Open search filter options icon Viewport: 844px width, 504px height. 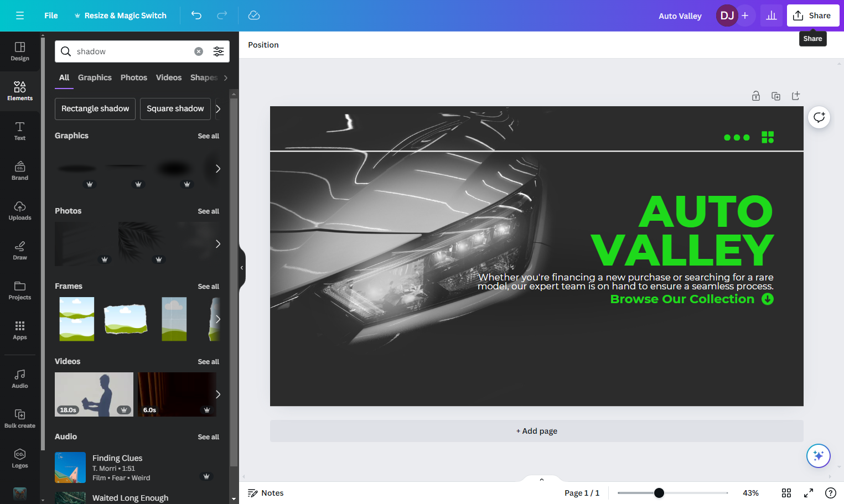coord(219,51)
